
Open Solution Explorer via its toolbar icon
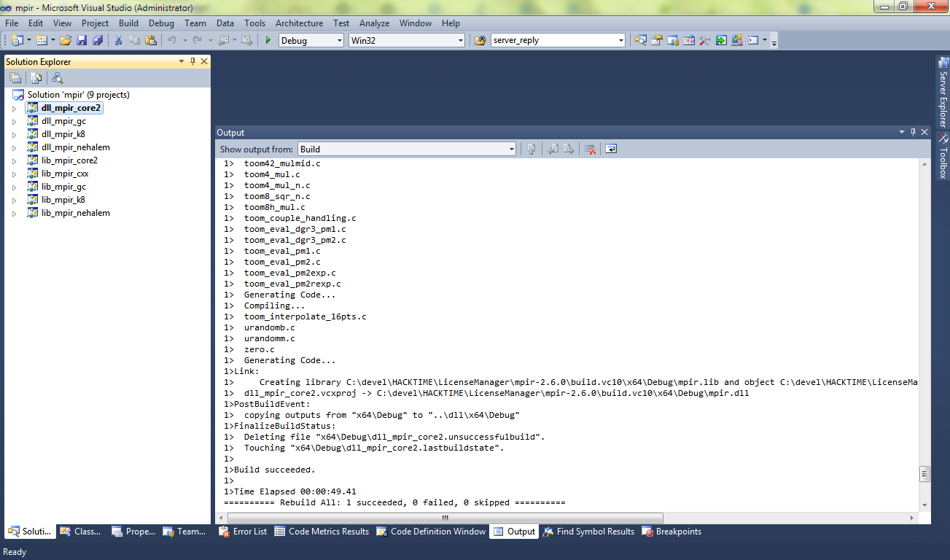tap(641, 40)
